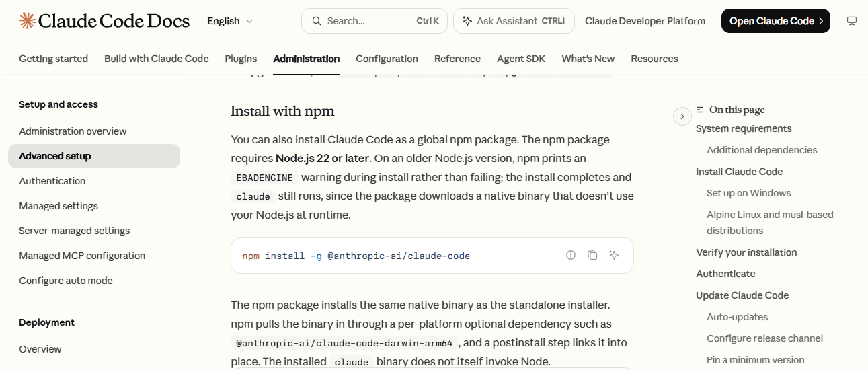Focus the Search input field
This screenshot has height=370, width=868.
tap(374, 21)
